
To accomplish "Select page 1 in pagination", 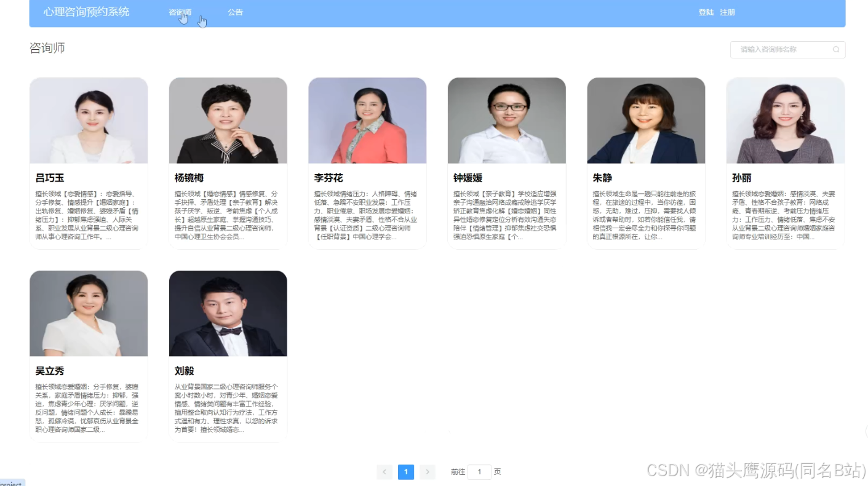I will (406, 472).
